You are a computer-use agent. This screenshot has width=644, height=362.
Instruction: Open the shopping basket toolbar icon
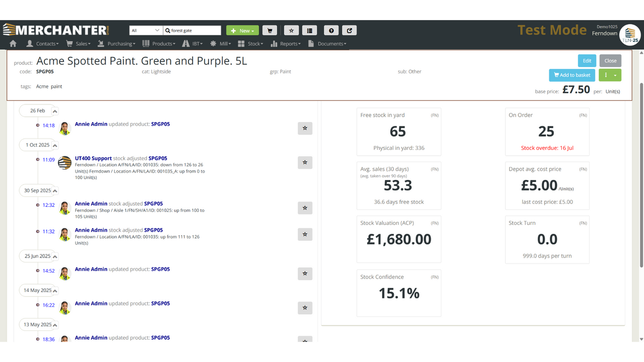(270, 31)
